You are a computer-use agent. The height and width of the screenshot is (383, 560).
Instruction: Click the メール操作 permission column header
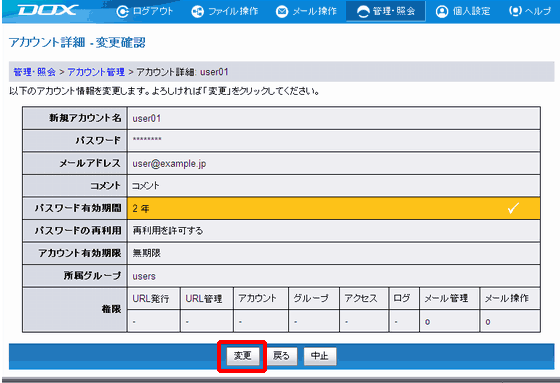click(506, 298)
